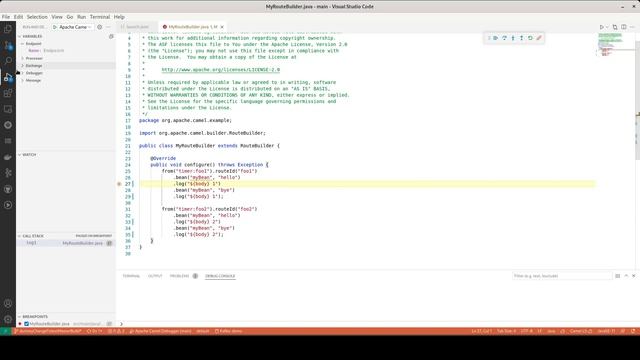Switch to the Problems panel tab
This screenshot has width=640, height=360.
pyautogui.click(x=180, y=276)
